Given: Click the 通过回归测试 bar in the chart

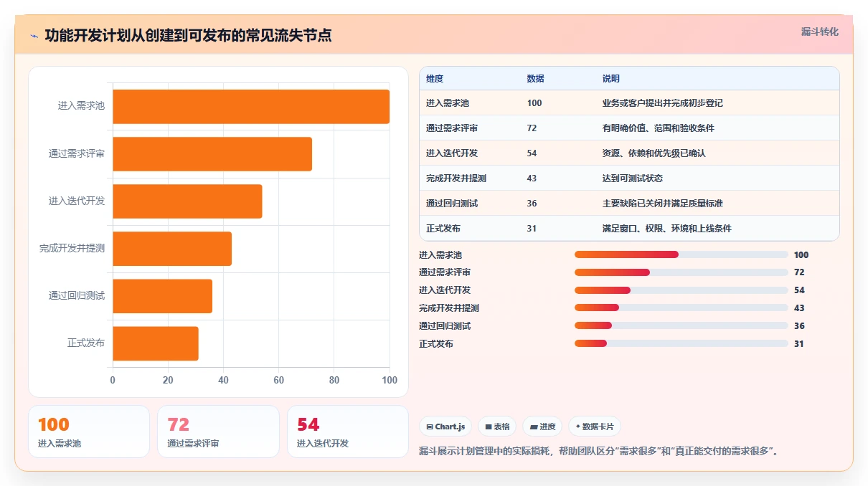Looking at the screenshot, I should (162, 296).
